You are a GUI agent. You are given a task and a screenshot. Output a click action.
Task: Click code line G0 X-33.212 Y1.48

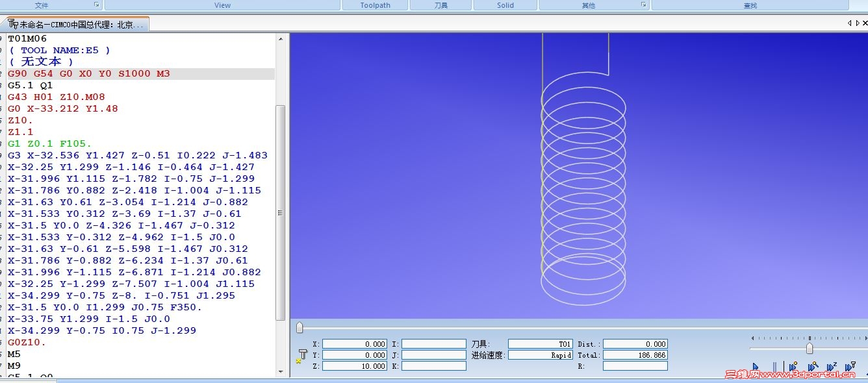63,109
